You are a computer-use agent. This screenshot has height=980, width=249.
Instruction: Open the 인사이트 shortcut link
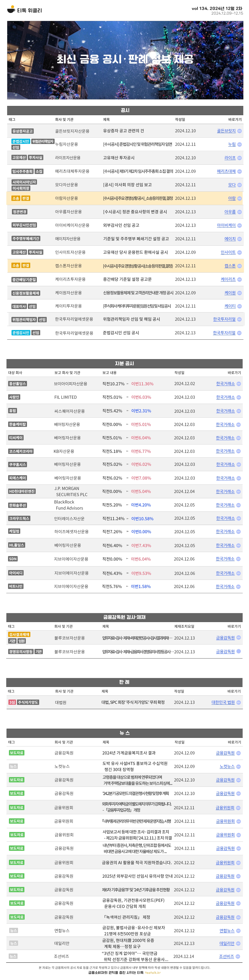click(228, 253)
